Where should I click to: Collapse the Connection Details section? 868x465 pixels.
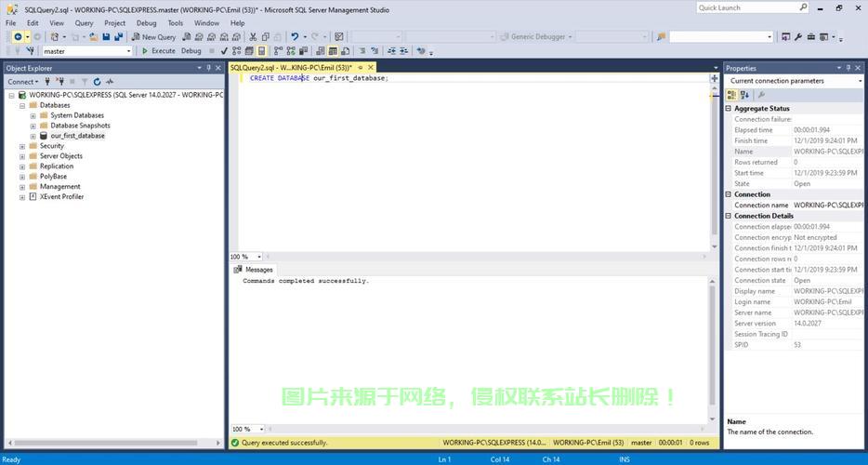coord(729,216)
